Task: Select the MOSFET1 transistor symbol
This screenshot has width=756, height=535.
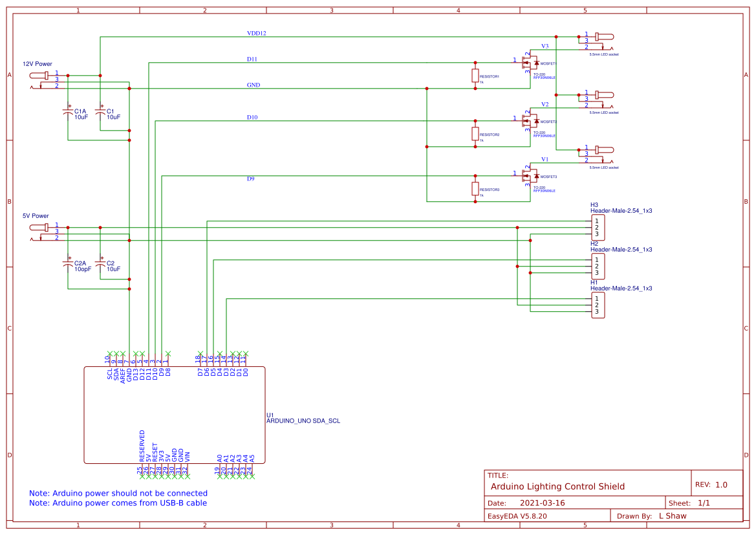Action: (x=530, y=63)
